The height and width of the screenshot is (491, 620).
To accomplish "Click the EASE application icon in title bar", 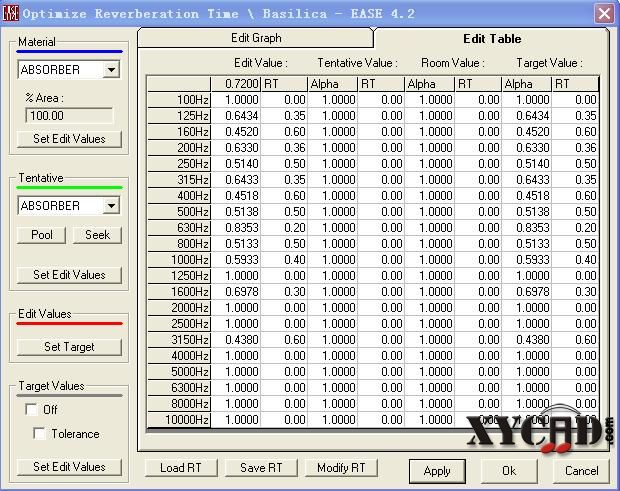I will (x=11, y=13).
